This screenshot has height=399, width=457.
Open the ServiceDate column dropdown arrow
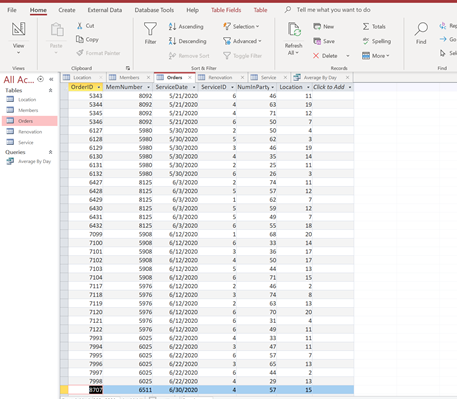tap(194, 87)
